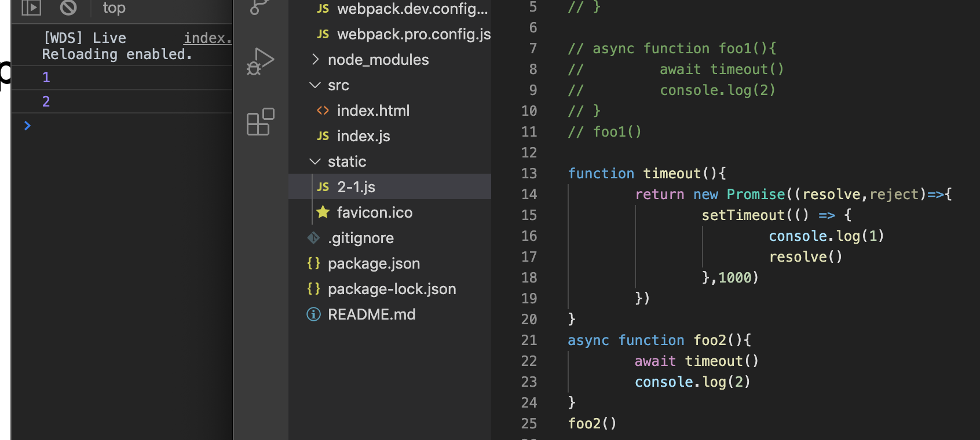Click 'async function foo2(){' line
This screenshot has height=440, width=980.
tap(660, 340)
